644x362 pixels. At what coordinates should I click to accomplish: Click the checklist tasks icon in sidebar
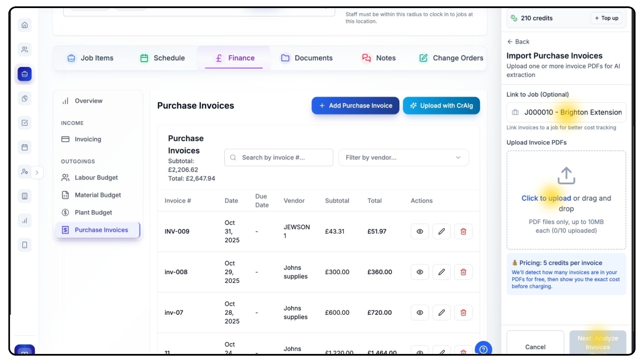24,123
